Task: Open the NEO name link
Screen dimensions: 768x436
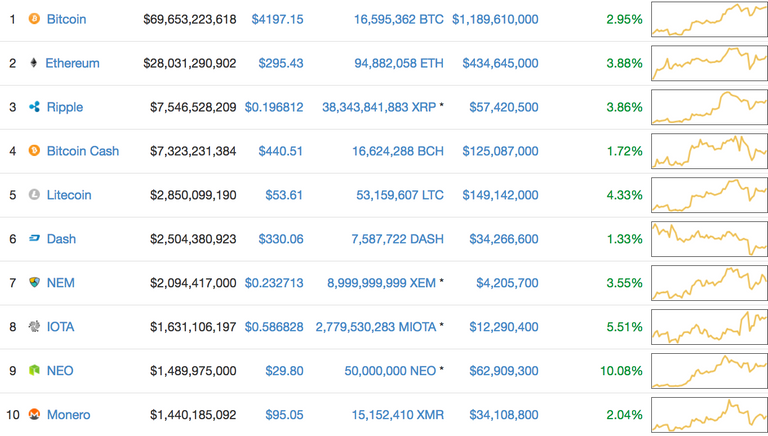Action: (x=60, y=371)
